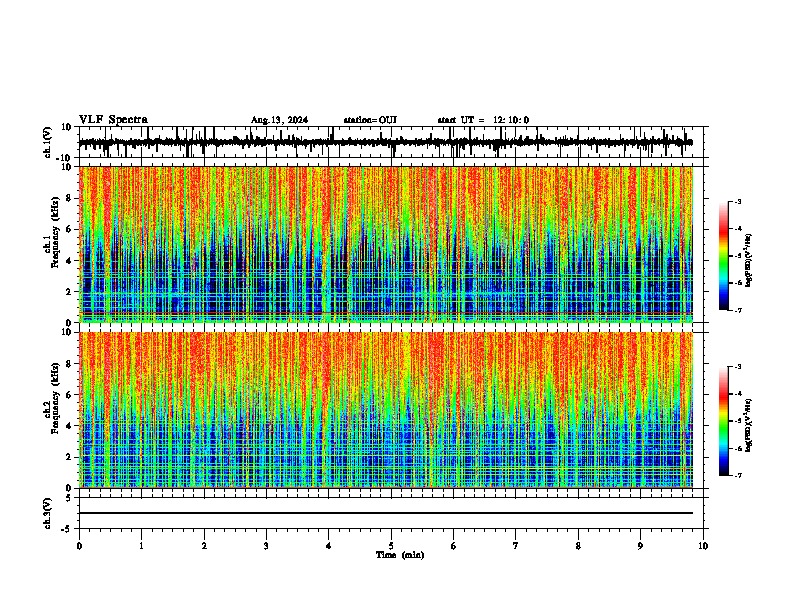Click the "-7" label on ch.2 color scale
This screenshot has width=792, height=612.
pos(738,475)
